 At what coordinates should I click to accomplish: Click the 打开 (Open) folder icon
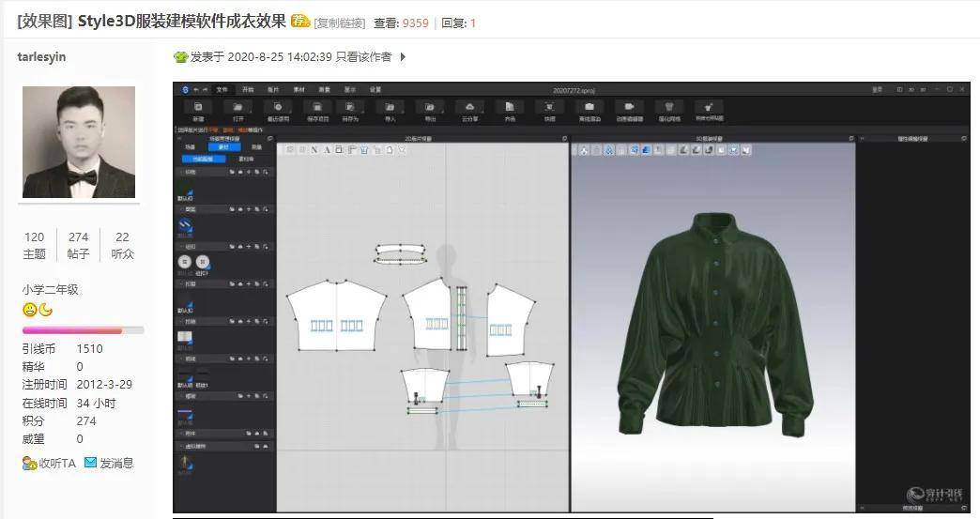[x=238, y=107]
